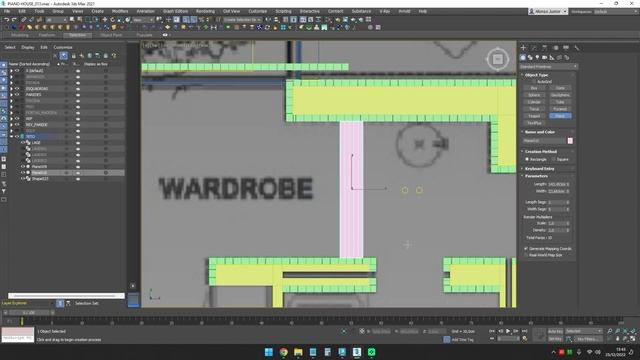Click the Length parameter field

coord(557,184)
